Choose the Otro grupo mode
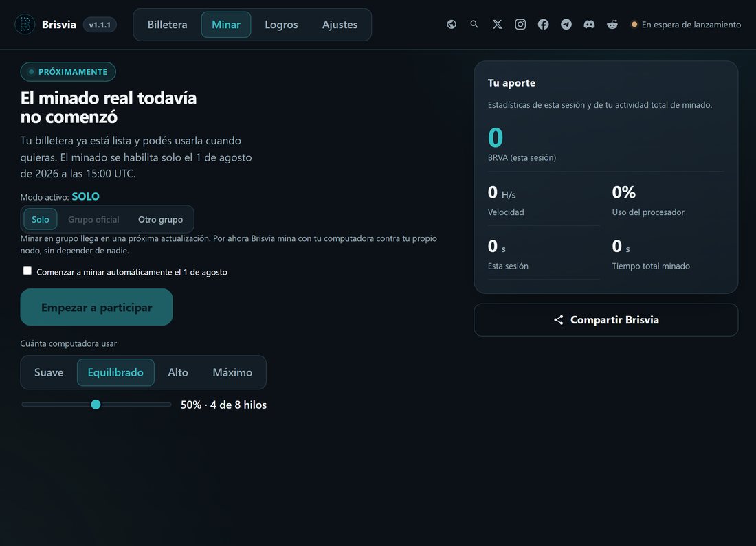 (x=161, y=219)
